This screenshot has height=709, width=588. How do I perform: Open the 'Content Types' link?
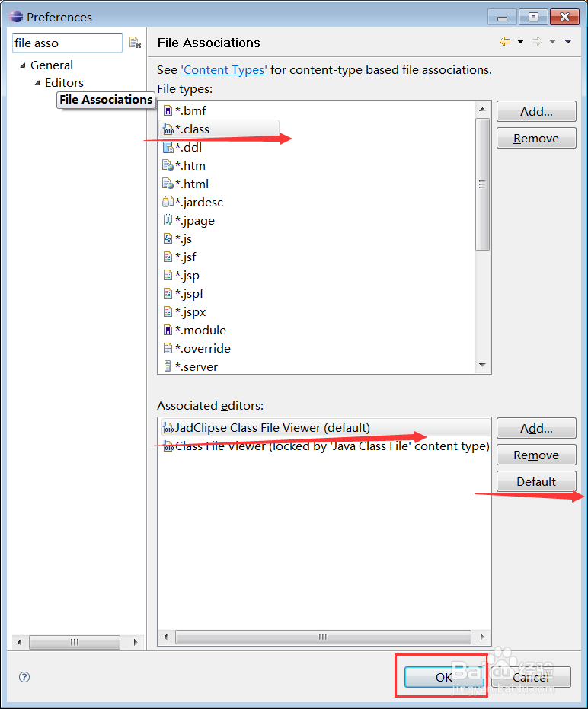pos(224,70)
